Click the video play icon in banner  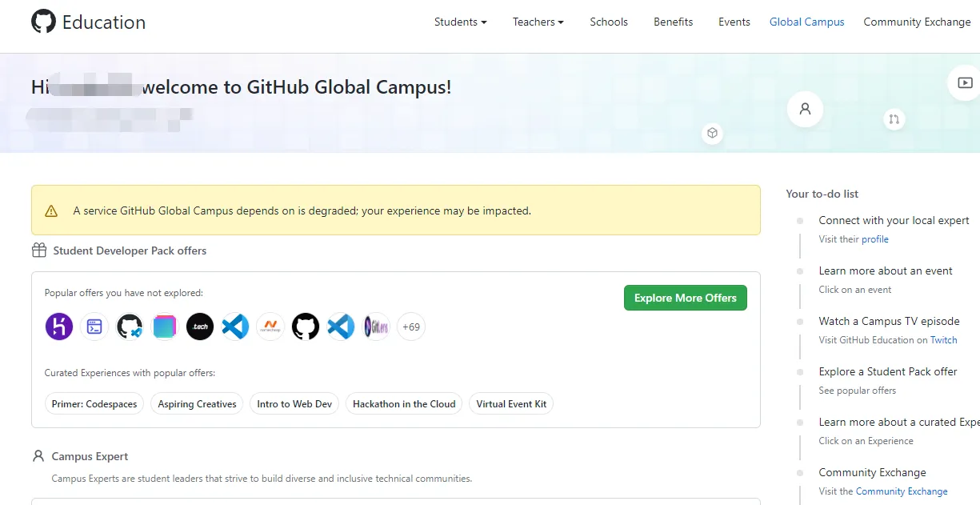click(965, 82)
